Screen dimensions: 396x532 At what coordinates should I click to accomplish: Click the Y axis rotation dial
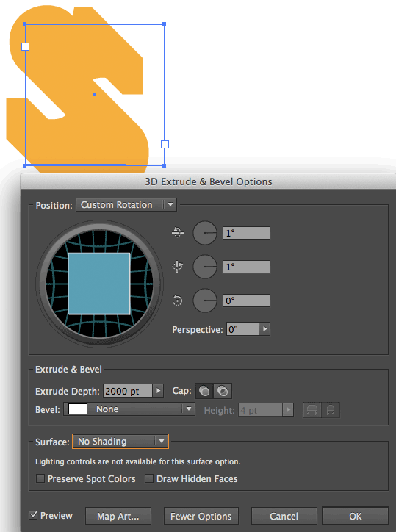tap(205, 267)
